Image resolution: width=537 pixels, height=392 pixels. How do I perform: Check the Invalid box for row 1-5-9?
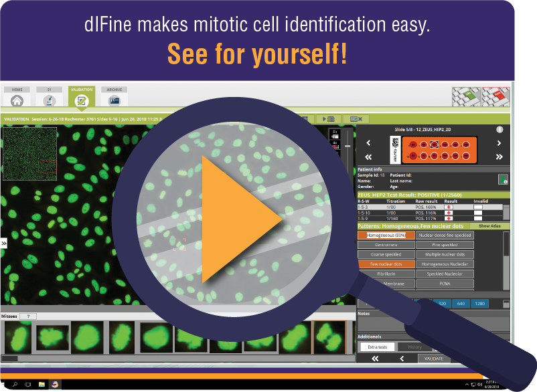point(478,218)
